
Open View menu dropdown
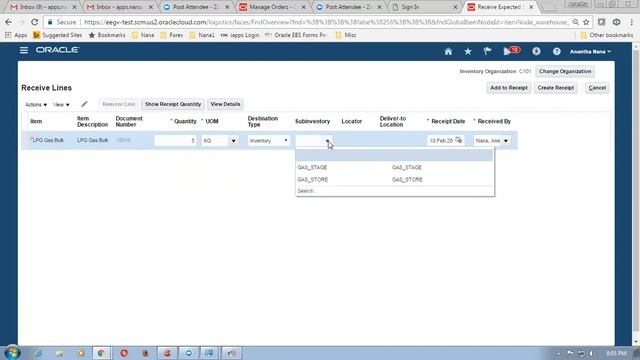[x=61, y=105]
